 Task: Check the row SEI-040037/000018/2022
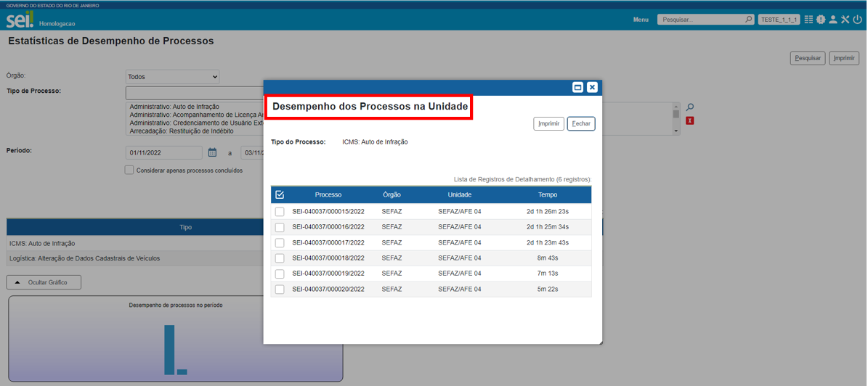(x=280, y=258)
